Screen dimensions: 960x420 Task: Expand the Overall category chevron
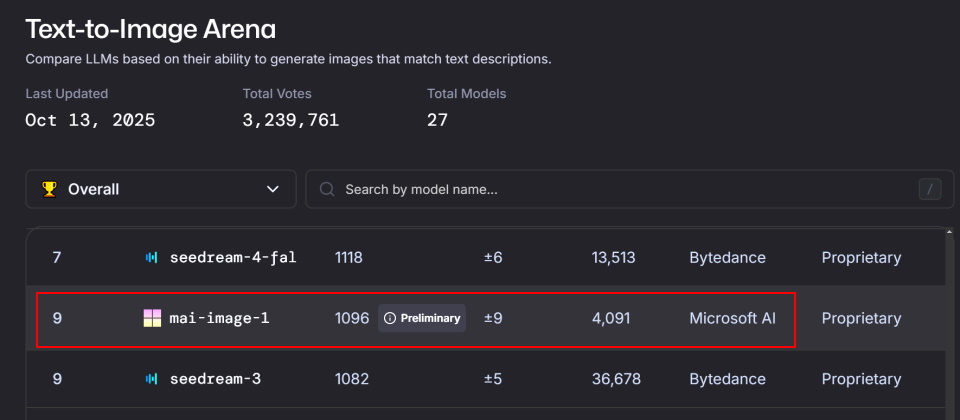tap(273, 189)
